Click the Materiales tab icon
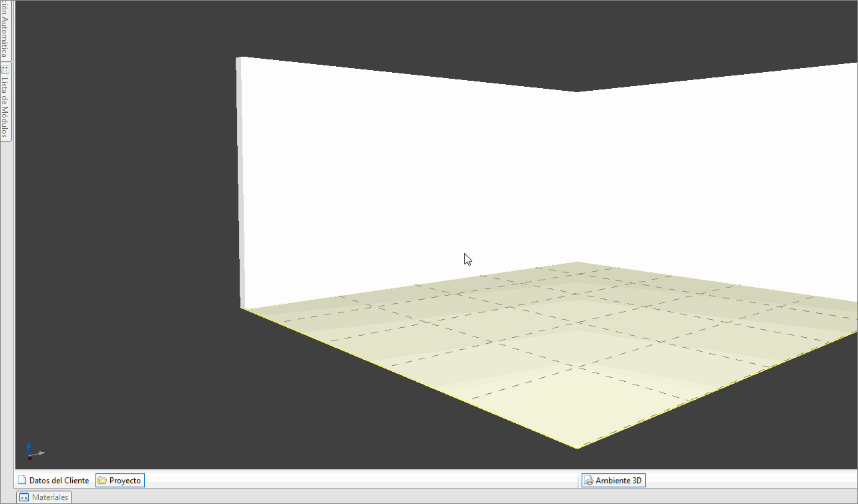This screenshot has width=858, height=504. click(x=24, y=497)
